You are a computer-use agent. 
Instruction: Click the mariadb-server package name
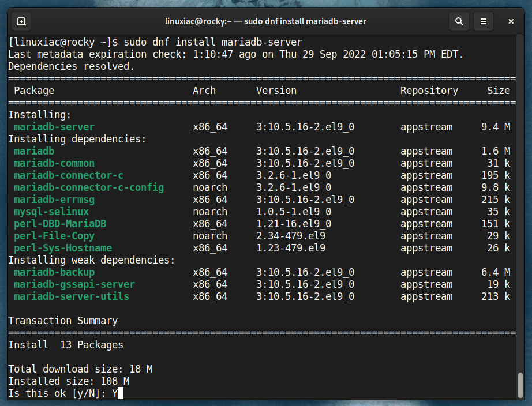(x=54, y=127)
